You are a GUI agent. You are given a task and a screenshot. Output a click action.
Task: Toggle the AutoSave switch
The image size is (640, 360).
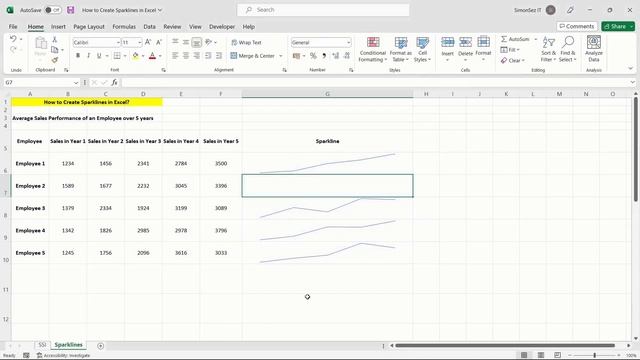[x=53, y=10]
